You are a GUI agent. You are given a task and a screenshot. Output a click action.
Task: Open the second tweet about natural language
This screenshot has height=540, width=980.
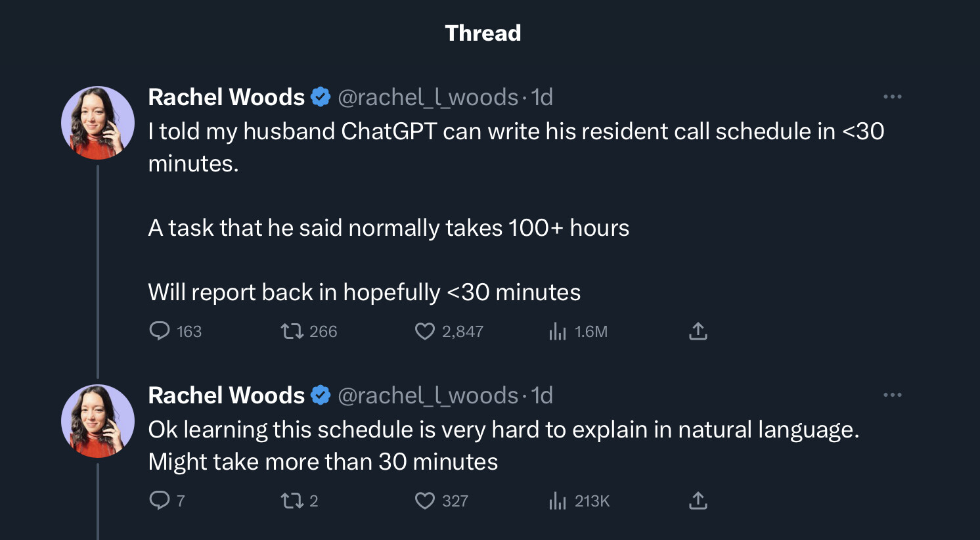point(503,445)
